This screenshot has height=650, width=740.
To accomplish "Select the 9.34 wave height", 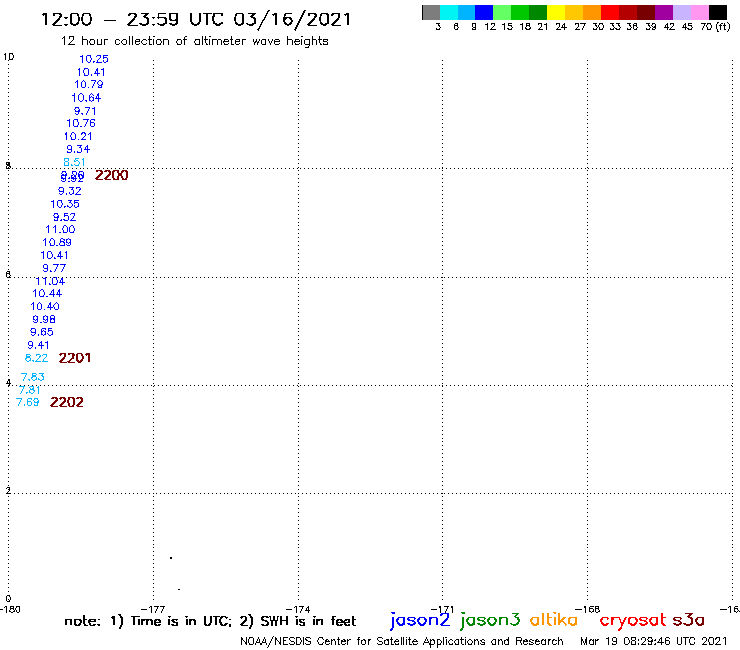I will (78, 149).
